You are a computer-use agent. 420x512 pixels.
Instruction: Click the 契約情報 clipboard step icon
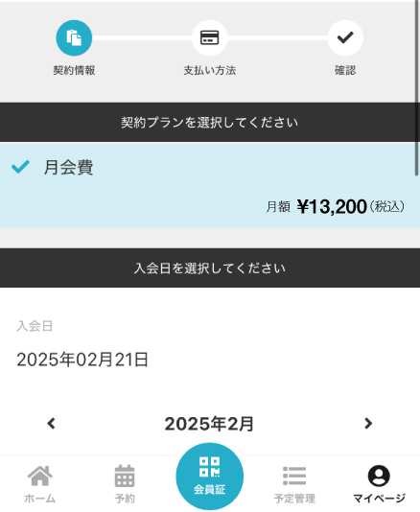pos(74,38)
